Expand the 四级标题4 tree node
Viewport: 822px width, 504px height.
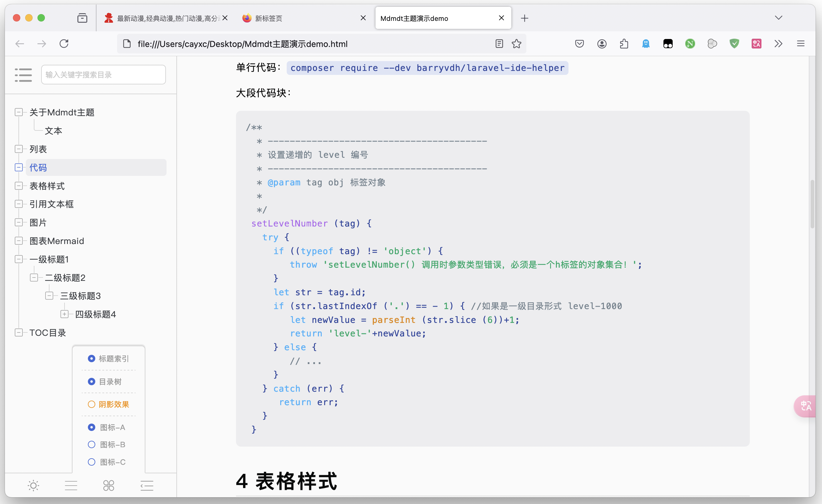(65, 314)
